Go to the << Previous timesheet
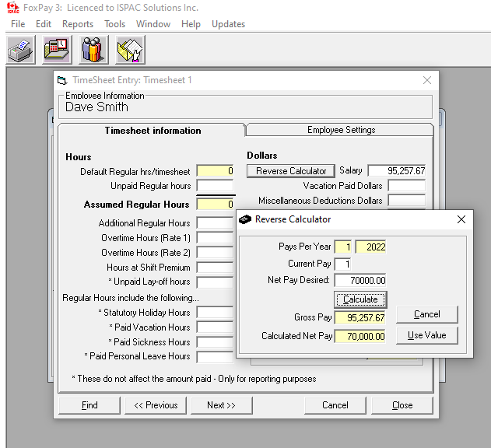The width and height of the screenshot is (491, 448). tap(156, 405)
